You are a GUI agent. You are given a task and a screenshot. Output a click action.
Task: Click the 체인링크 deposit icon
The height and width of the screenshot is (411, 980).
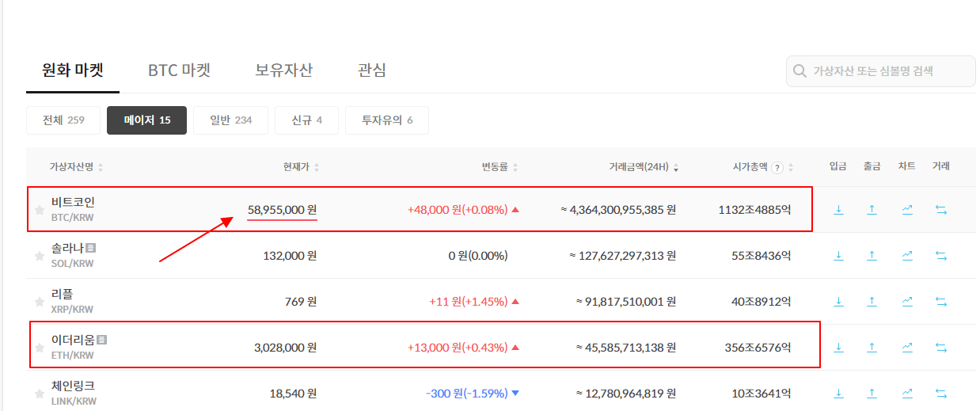838,393
